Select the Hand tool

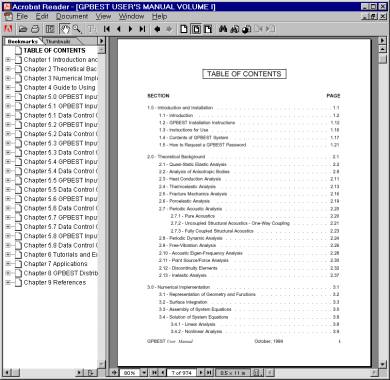65,29
